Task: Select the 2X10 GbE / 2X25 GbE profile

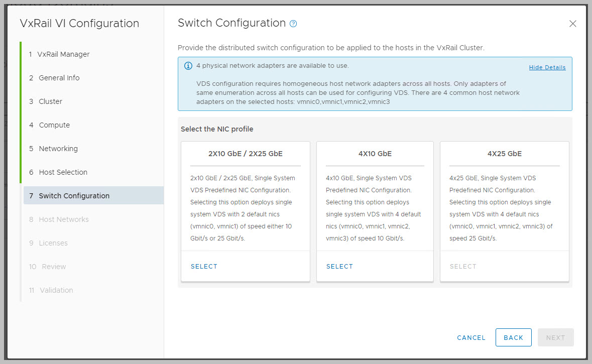Action: point(204,267)
